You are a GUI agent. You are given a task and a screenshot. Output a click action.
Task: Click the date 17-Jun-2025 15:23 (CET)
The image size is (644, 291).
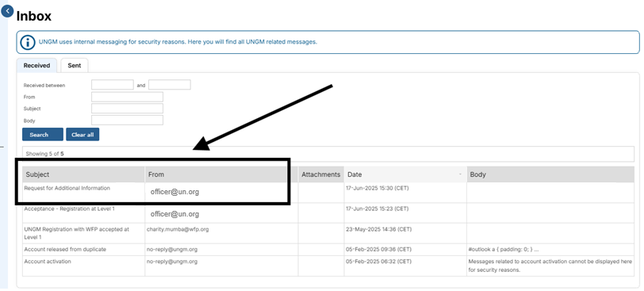(x=378, y=209)
